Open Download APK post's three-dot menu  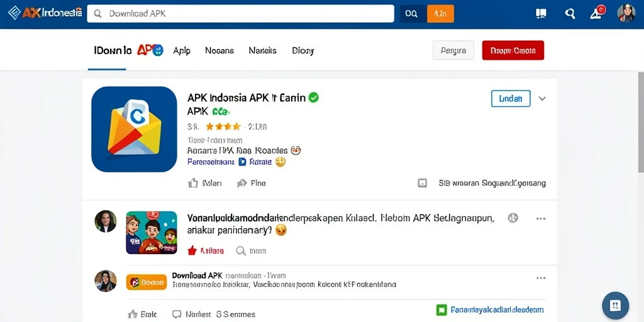pyautogui.click(x=541, y=278)
